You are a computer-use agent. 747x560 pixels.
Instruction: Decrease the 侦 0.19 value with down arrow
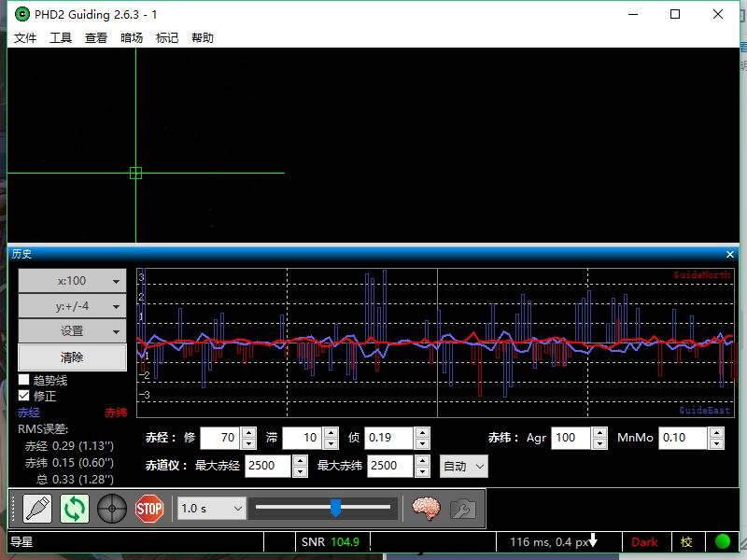click(422, 444)
